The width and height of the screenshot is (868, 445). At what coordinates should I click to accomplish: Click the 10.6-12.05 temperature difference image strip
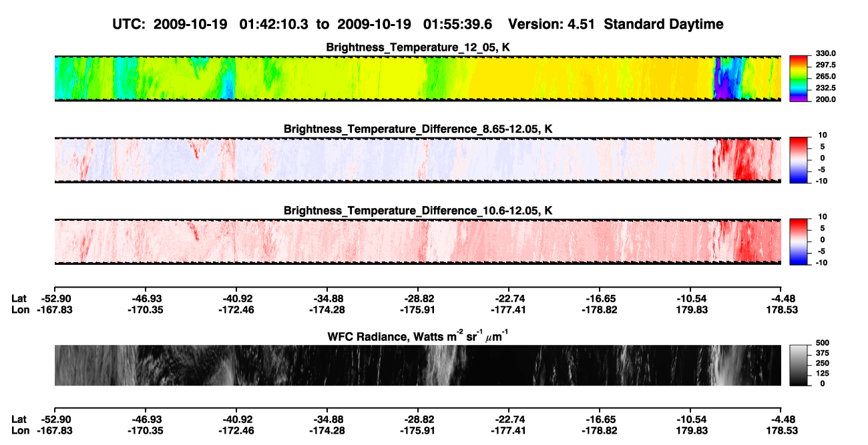(417, 242)
